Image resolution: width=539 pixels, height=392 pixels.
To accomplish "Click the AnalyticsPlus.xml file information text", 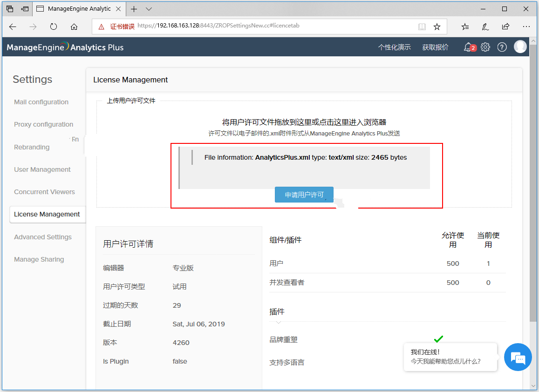I will click(x=306, y=157).
